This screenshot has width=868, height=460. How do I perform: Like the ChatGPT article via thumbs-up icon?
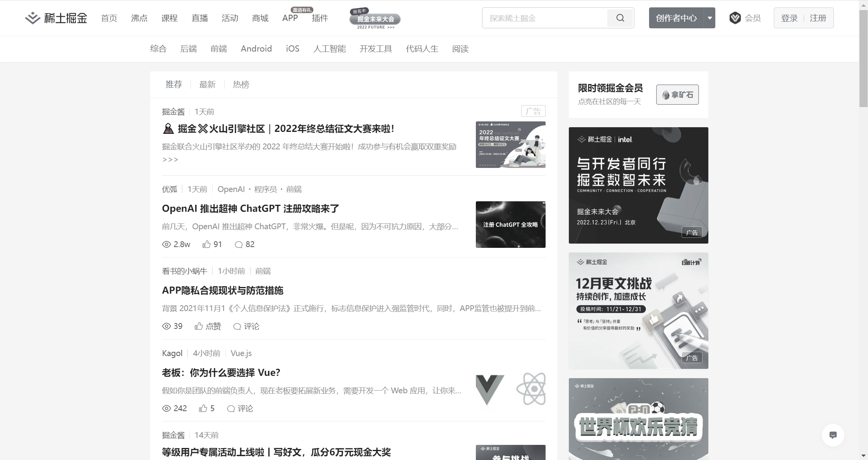(x=207, y=244)
